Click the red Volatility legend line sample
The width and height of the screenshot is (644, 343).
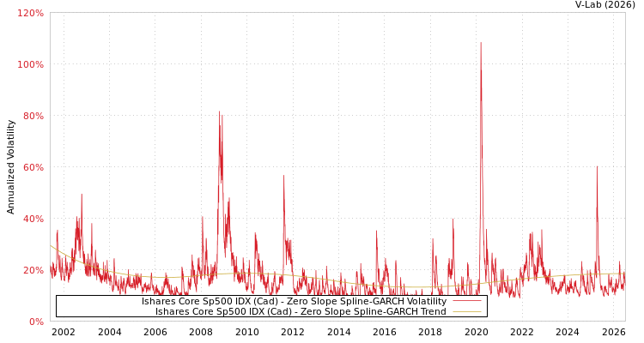[x=467, y=302]
